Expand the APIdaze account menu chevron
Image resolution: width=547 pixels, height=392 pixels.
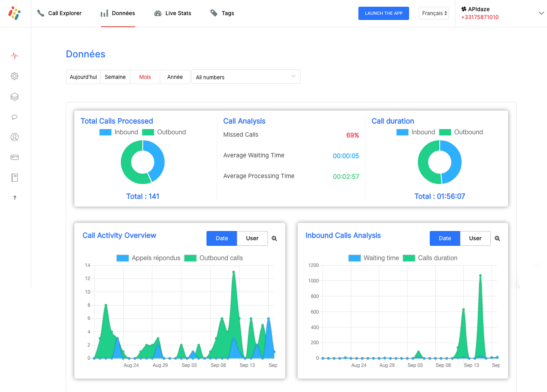click(541, 13)
